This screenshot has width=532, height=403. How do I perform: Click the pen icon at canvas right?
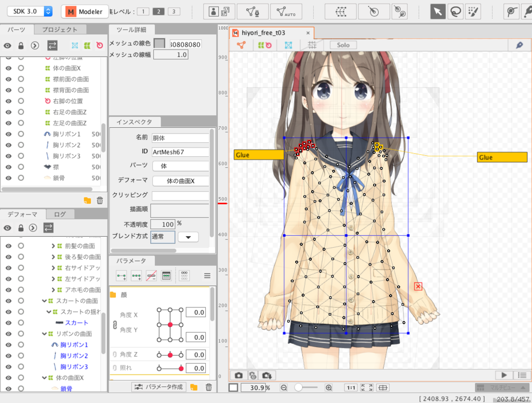[520, 45]
